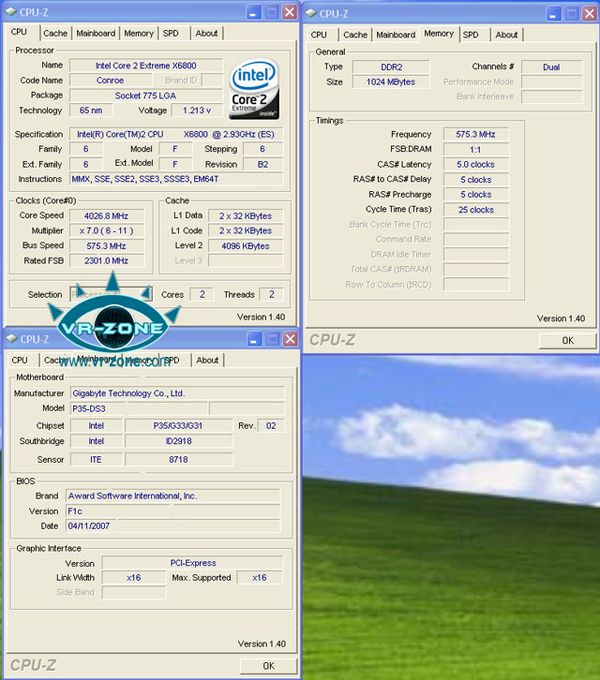Click the Voltage value 1.213 v
Viewport: 600px width, 680px height.
197,111
